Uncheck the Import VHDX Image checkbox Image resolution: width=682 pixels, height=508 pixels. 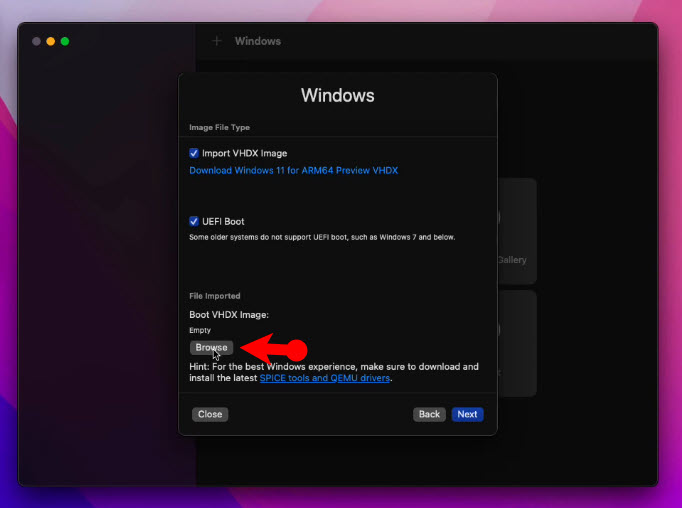click(194, 153)
